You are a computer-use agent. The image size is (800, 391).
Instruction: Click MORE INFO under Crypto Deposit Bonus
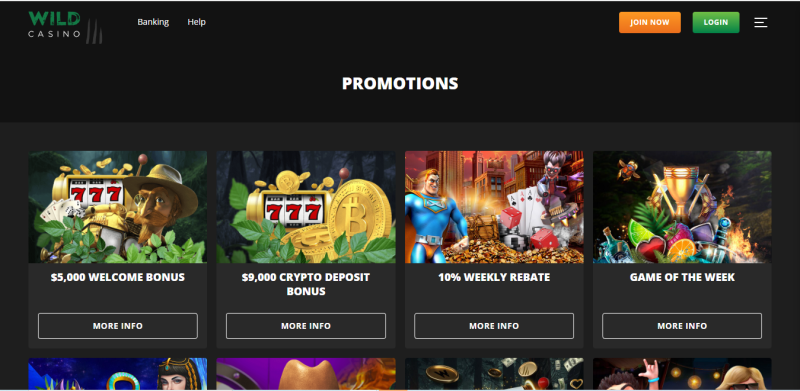tap(306, 326)
